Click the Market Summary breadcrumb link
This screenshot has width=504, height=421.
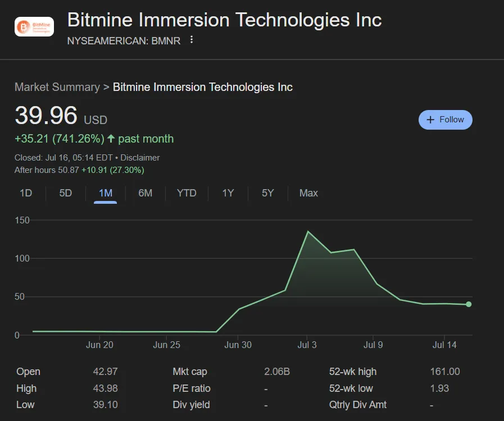(57, 87)
